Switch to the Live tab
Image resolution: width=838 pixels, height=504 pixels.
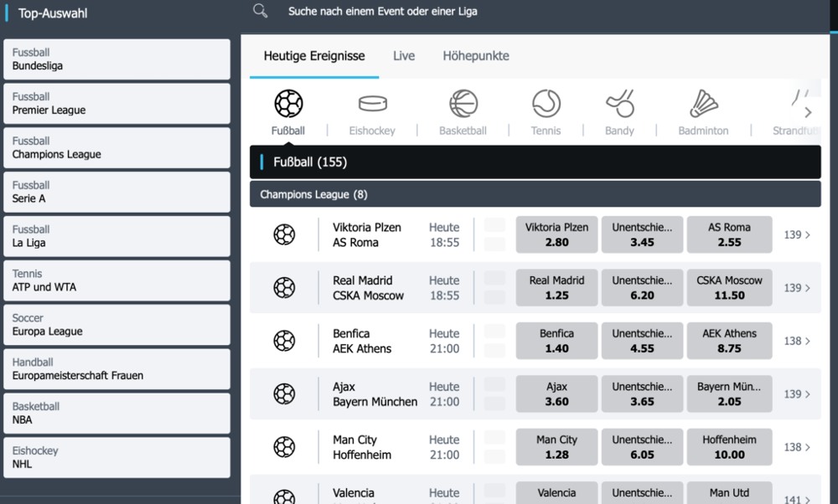[x=404, y=56]
